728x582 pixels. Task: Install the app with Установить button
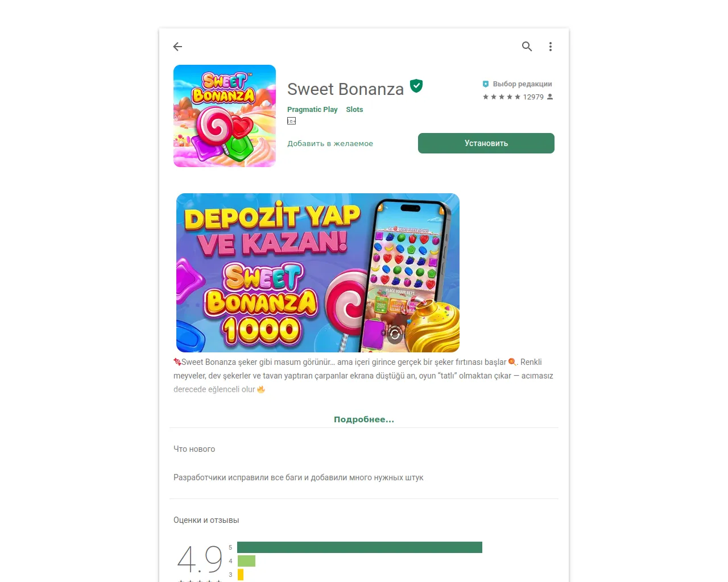tap(486, 143)
